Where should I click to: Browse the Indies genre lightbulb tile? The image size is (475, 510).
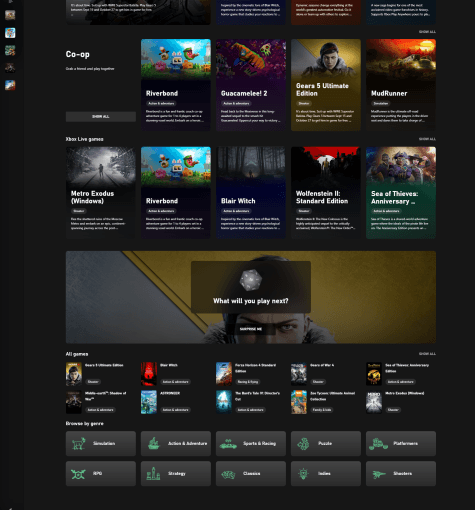pos(326,473)
